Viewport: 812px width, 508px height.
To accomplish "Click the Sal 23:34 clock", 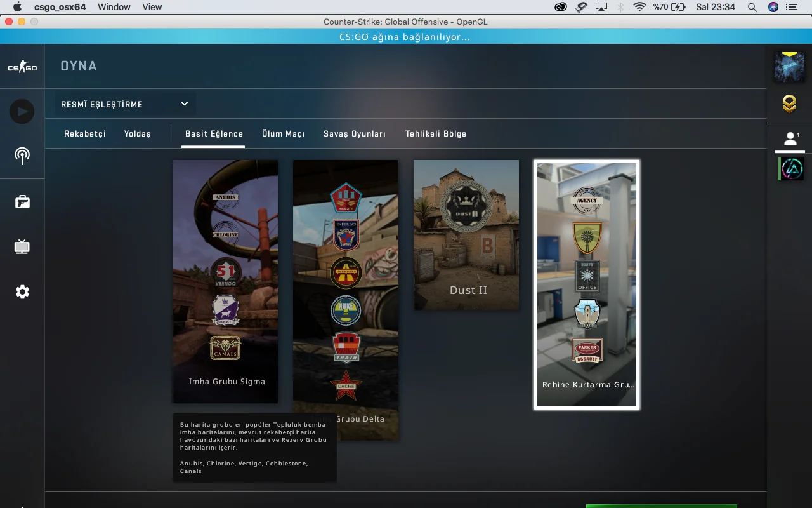I will point(716,7).
